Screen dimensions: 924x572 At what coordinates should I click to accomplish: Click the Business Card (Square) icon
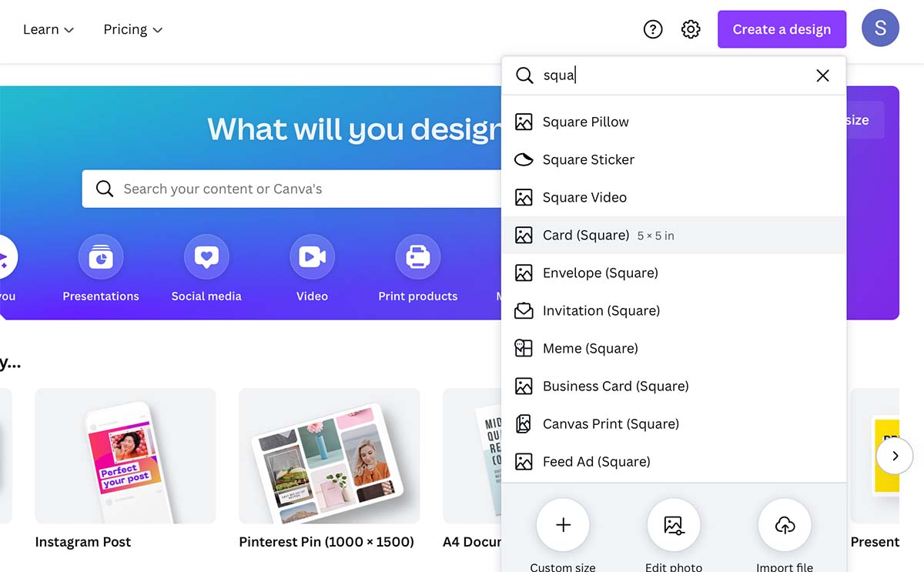point(524,386)
